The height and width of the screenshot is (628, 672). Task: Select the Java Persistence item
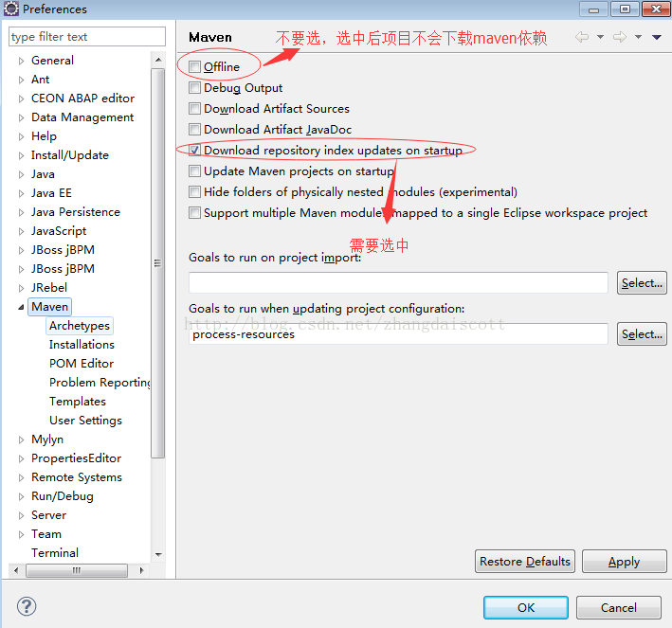76,211
